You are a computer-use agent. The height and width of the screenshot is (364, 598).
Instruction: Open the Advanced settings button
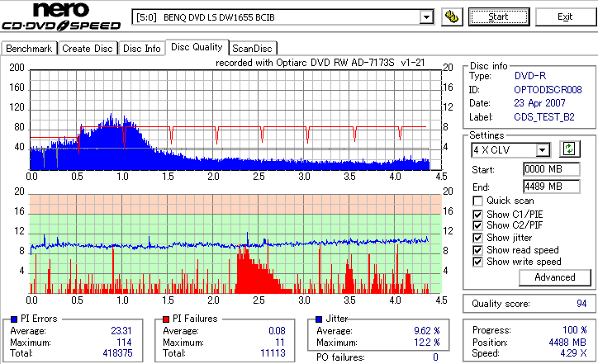click(555, 277)
